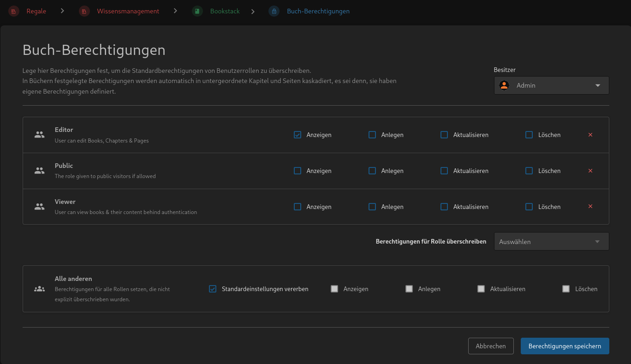Click the Public role name
631x364 pixels.
pos(64,166)
